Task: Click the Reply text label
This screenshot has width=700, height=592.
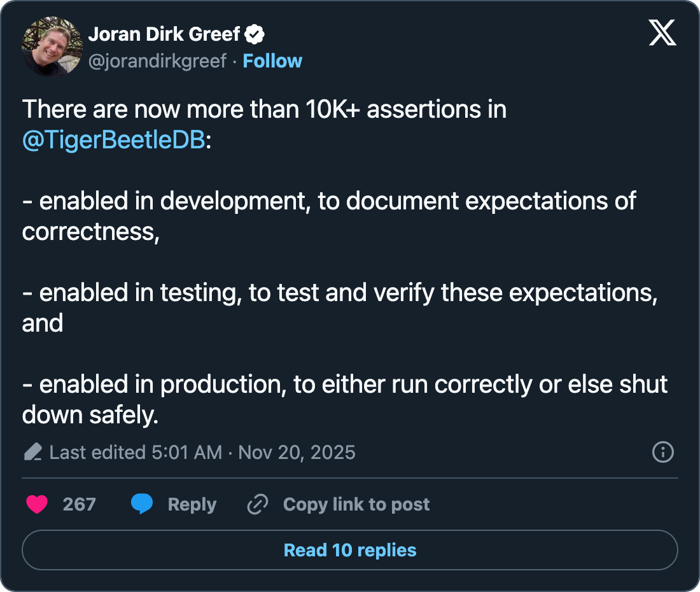Action: click(x=192, y=505)
